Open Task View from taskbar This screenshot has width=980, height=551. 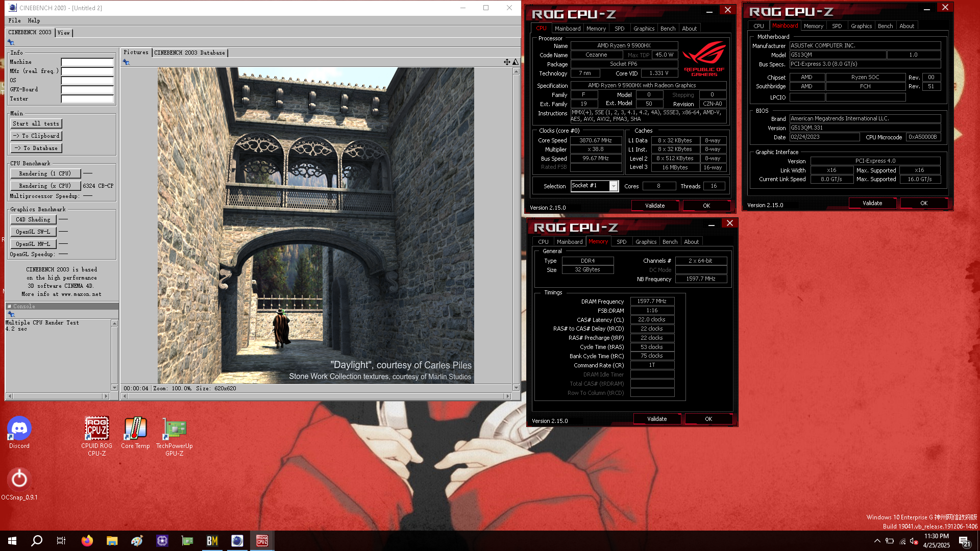(61, 541)
